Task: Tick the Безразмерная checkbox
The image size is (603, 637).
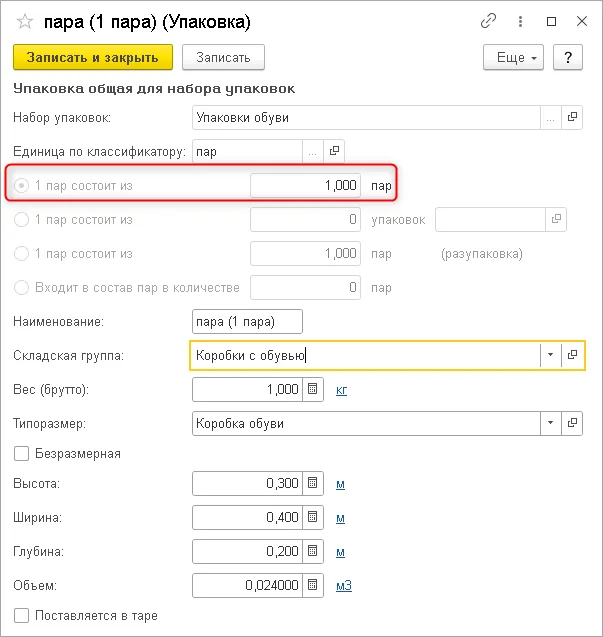Action: (x=22, y=453)
